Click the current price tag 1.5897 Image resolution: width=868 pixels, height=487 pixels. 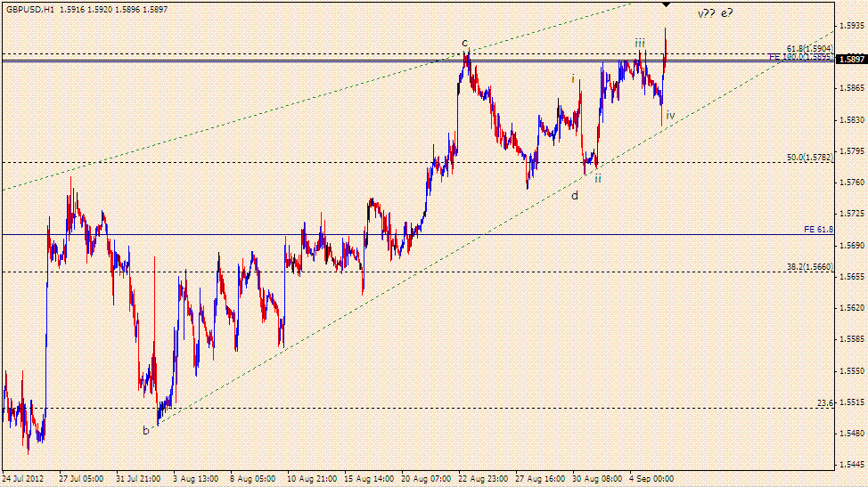pyautogui.click(x=851, y=60)
